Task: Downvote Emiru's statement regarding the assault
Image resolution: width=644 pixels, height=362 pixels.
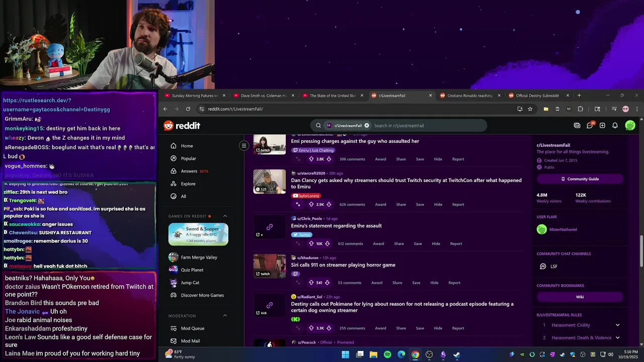Action: click(328, 243)
